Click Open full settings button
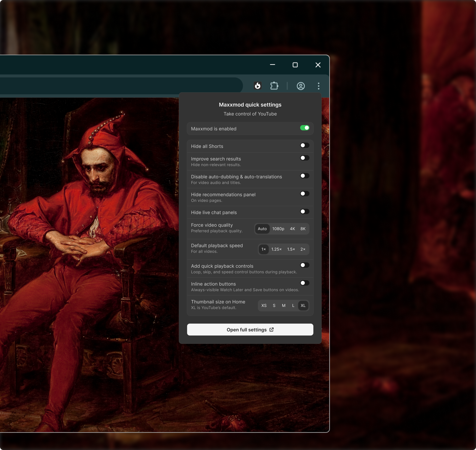The image size is (476, 450). 250,330
